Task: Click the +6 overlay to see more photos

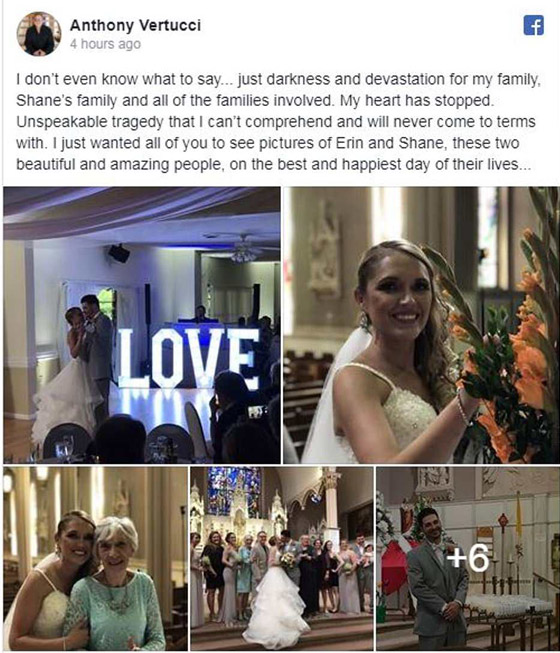Action: tap(468, 558)
